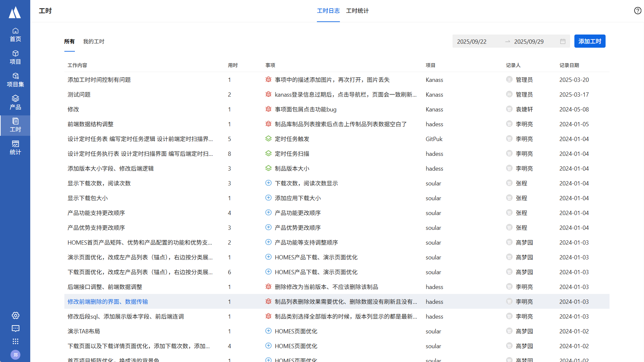The height and width of the screenshot is (362, 644).
Task: Click the 添加工时 button
Action: click(589, 41)
